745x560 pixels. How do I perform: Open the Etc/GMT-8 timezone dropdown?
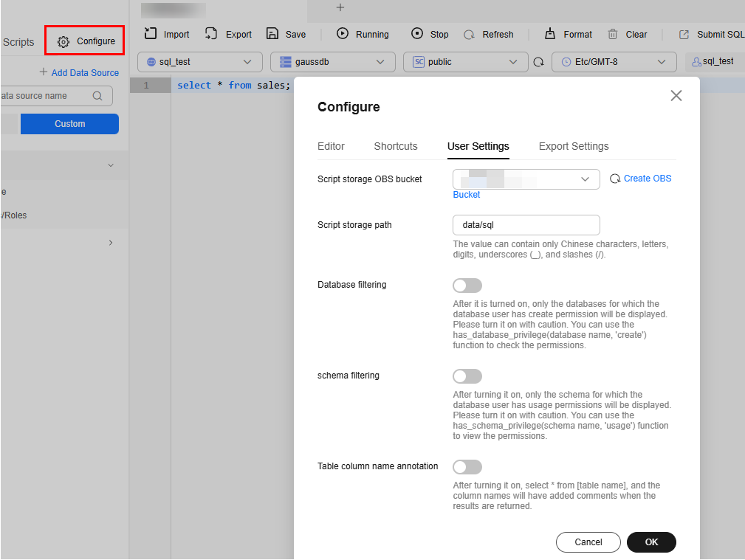click(x=614, y=62)
